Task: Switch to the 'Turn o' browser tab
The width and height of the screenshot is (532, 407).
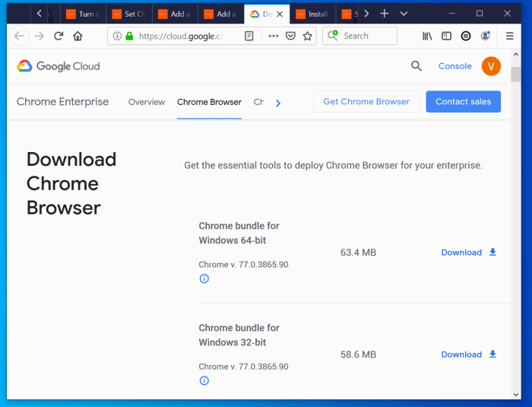Action: coord(83,14)
